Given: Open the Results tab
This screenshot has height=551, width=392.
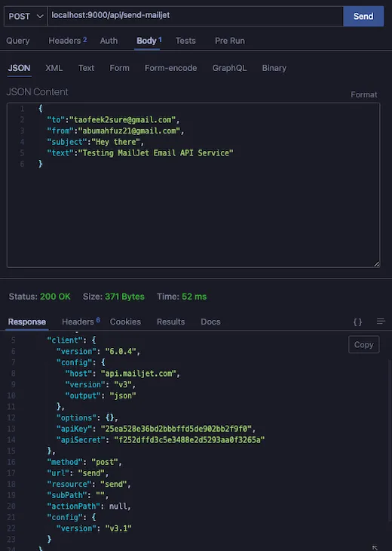Looking at the screenshot, I should [170, 322].
